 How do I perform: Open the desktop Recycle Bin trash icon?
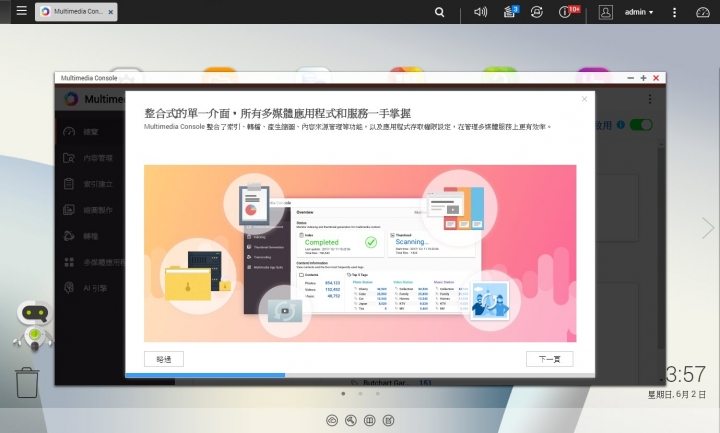(x=27, y=382)
